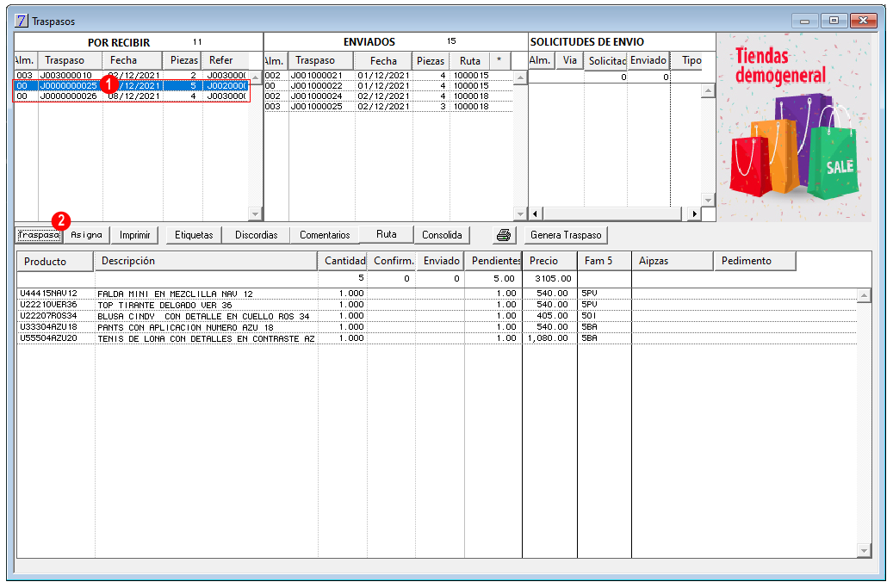The image size is (893, 588).
Task: Click the Traspasos window title icon
Action: pos(22,21)
